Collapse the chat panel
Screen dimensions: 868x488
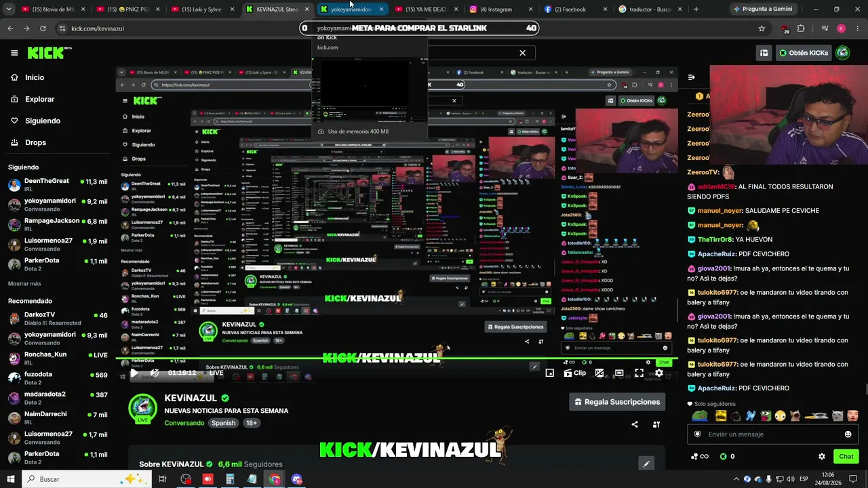click(691, 77)
